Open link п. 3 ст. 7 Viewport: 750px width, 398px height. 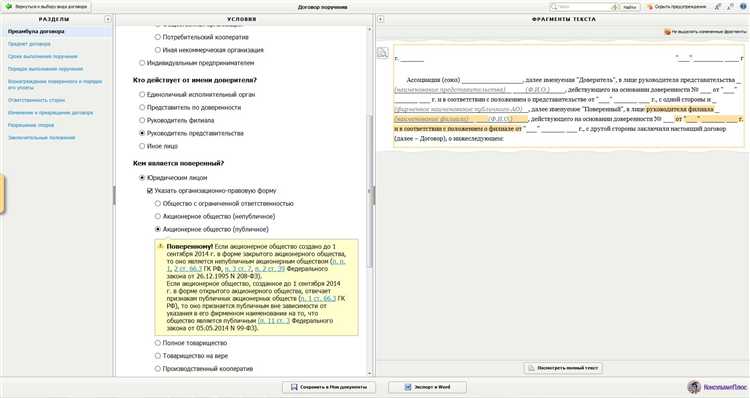(x=238, y=269)
